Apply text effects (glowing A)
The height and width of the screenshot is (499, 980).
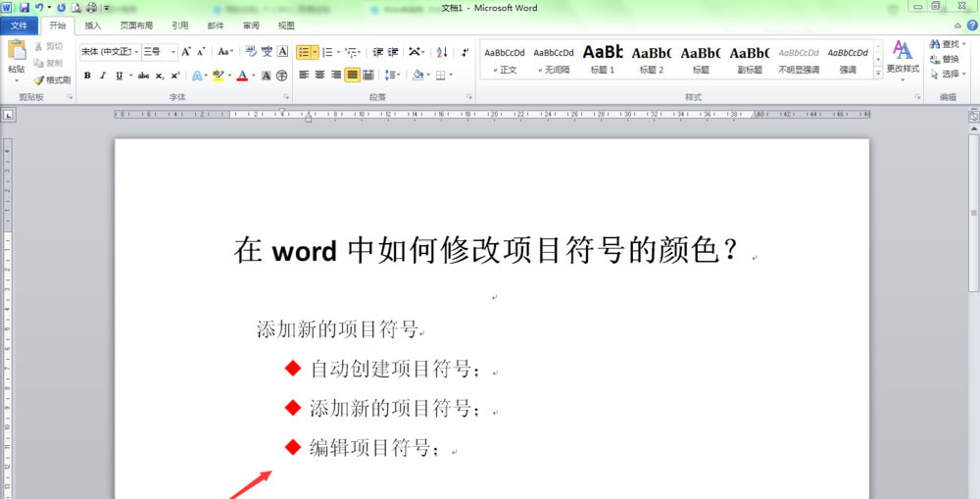point(197,75)
